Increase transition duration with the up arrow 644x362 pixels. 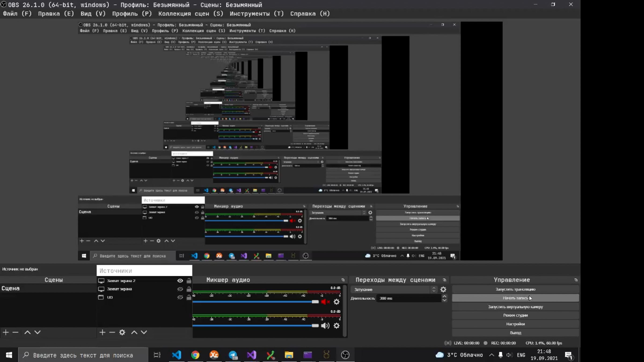(x=444, y=296)
